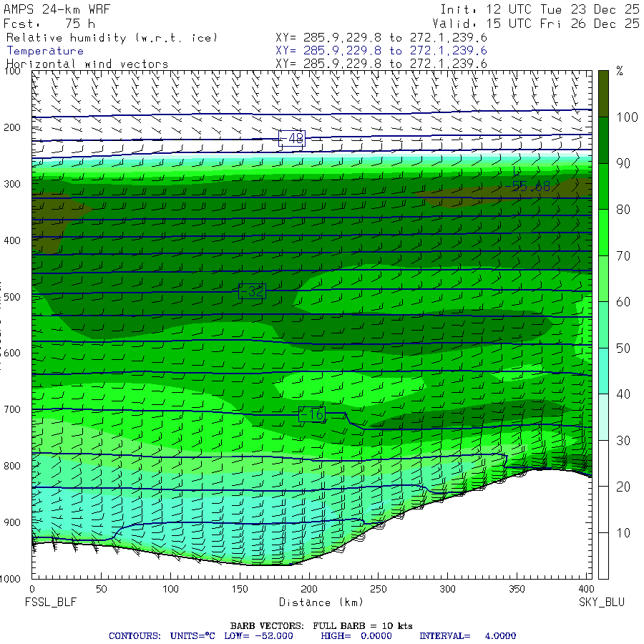Click the Relative humidity (w.r.t. ice) label
Image resolution: width=644 pixels, height=644 pixels.
tap(112, 38)
